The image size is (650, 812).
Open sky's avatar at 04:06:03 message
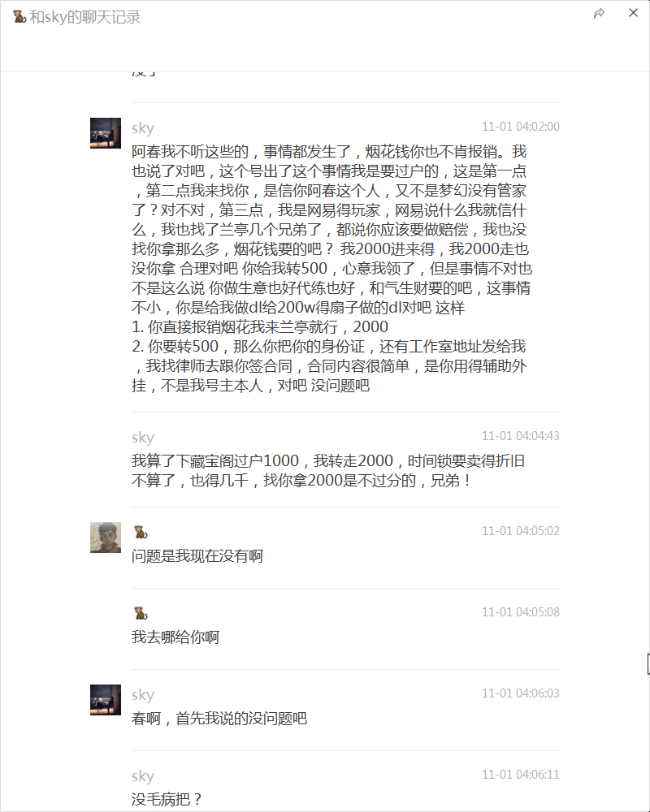(106, 700)
